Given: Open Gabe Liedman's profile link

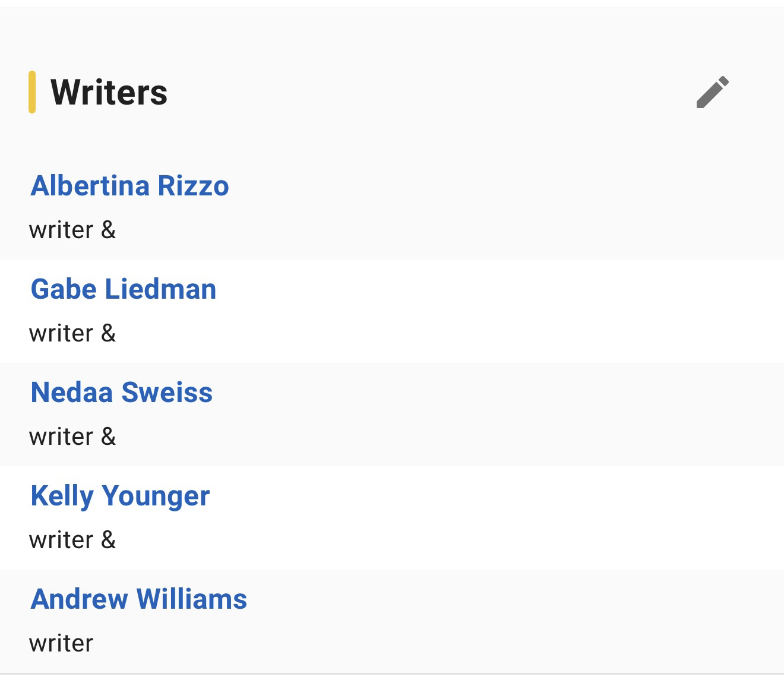Looking at the screenshot, I should pyautogui.click(x=124, y=289).
